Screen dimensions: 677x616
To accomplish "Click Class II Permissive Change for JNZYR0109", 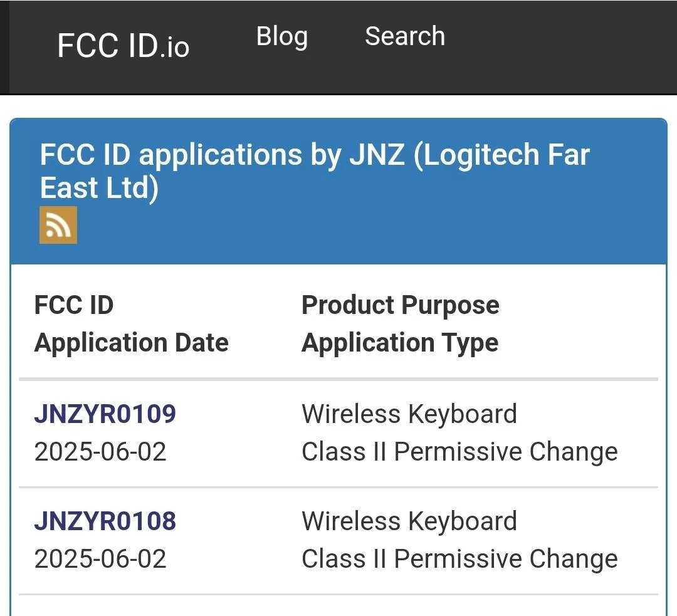I will (x=459, y=452).
